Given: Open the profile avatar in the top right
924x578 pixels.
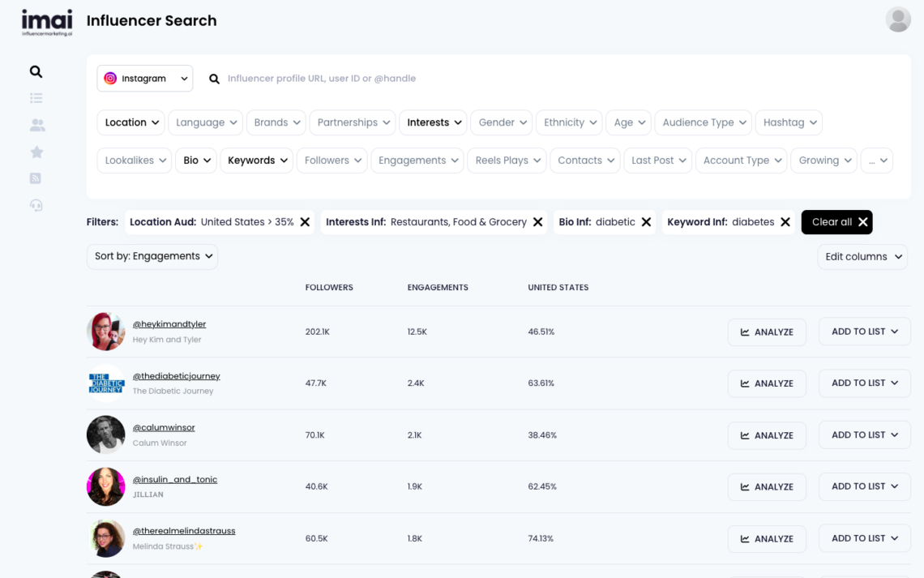Looking at the screenshot, I should 898,19.
